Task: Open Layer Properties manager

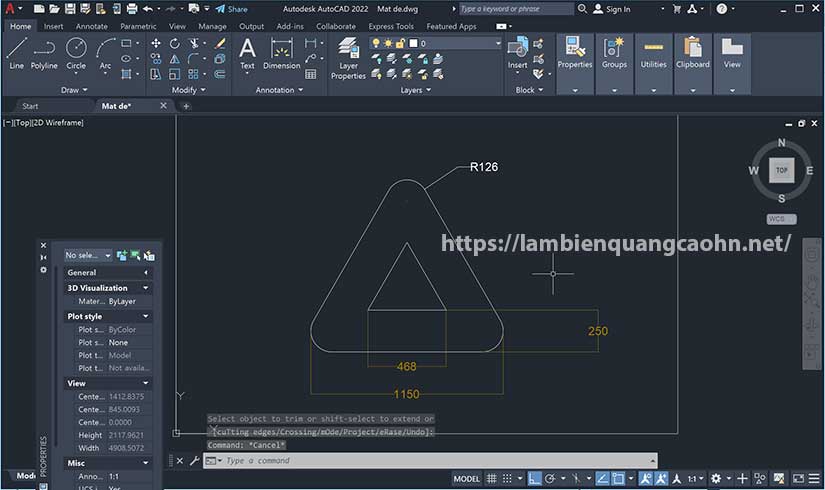Action: pos(348,58)
